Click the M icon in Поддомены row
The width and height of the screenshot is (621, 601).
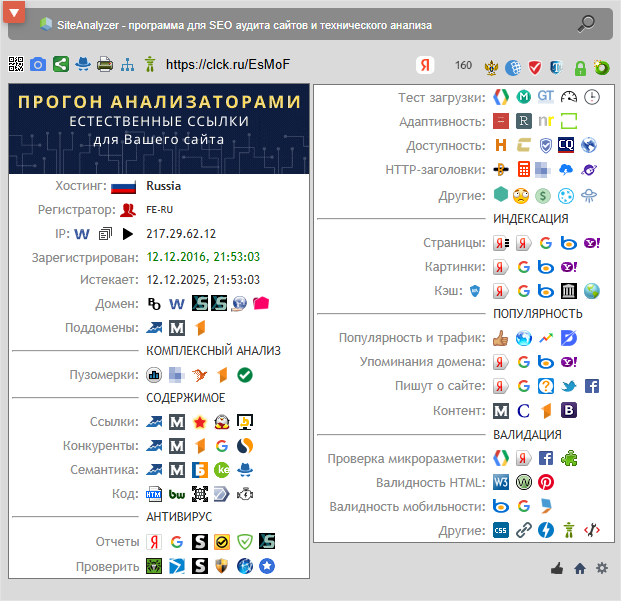(x=177, y=328)
